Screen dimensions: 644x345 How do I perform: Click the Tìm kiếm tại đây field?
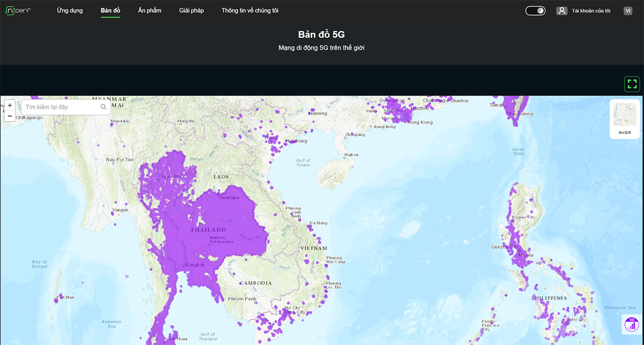click(60, 107)
